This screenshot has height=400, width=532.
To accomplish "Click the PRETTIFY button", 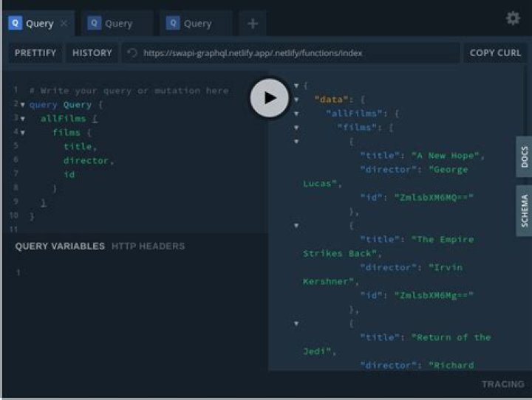I will click(x=35, y=53).
